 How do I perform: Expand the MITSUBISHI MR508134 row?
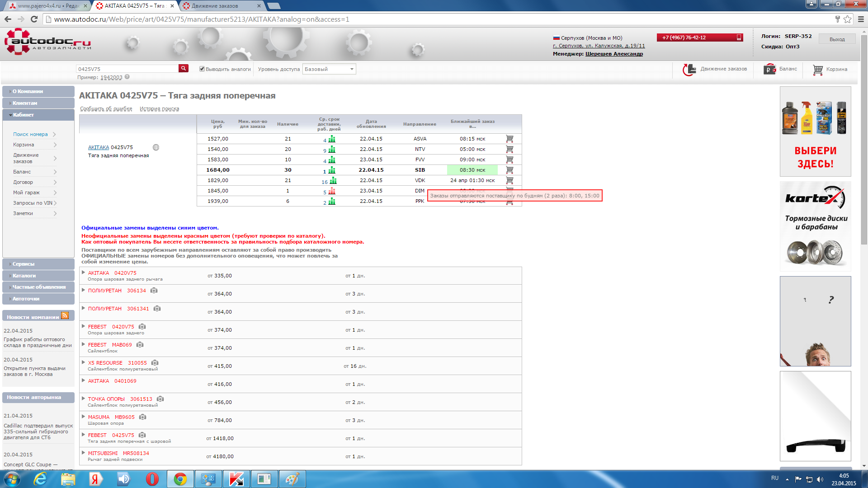tap(83, 453)
